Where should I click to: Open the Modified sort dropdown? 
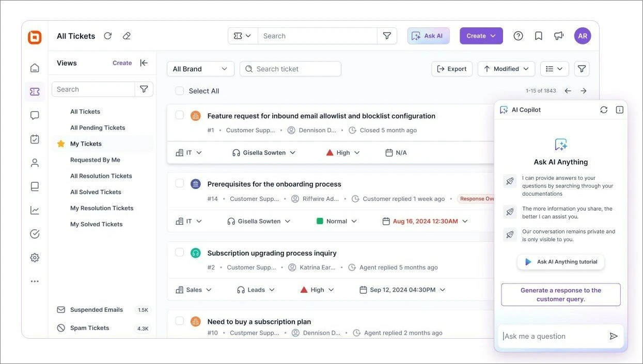(x=506, y=69)
